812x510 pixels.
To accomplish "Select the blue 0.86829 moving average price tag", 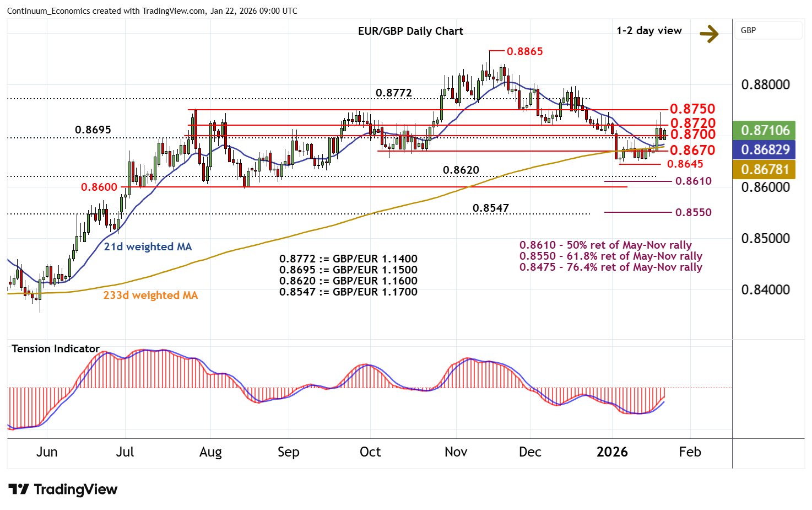I will tap(765, 149).
